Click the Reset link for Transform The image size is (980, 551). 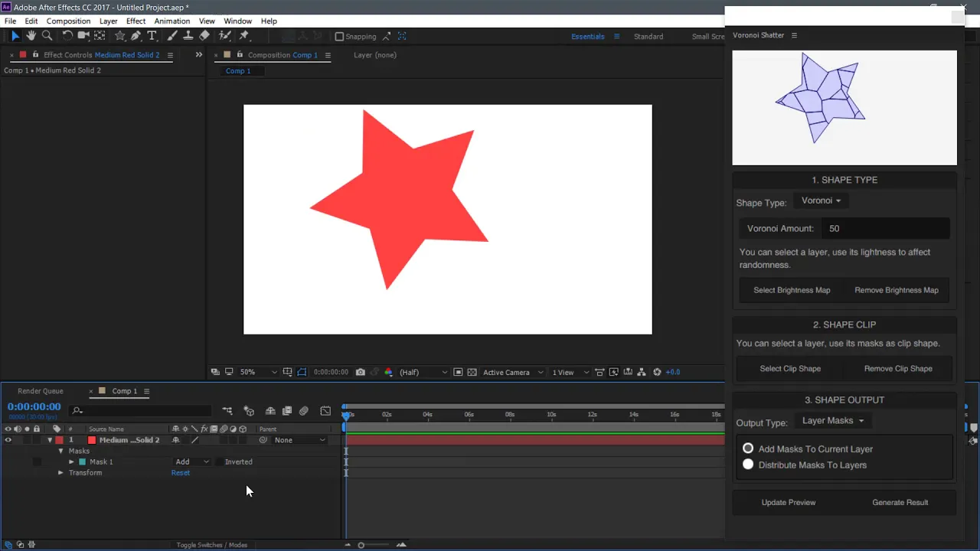(180, 472)
